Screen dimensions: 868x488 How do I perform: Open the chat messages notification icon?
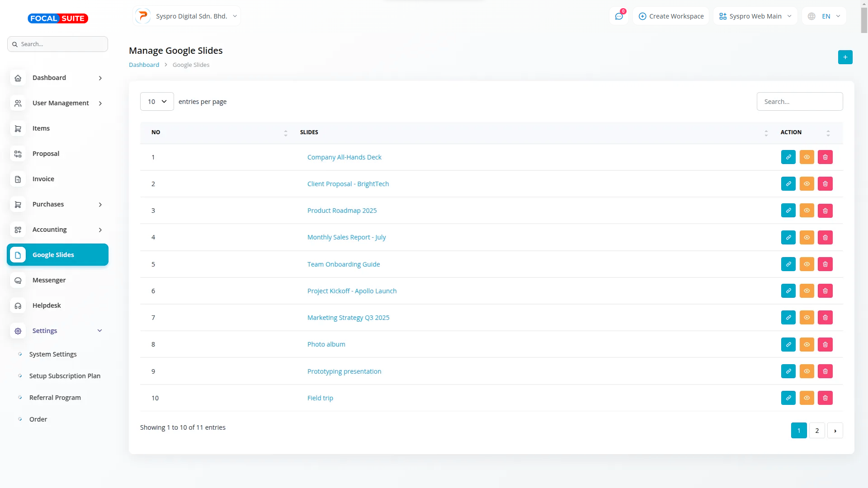[x=619, y=16]
